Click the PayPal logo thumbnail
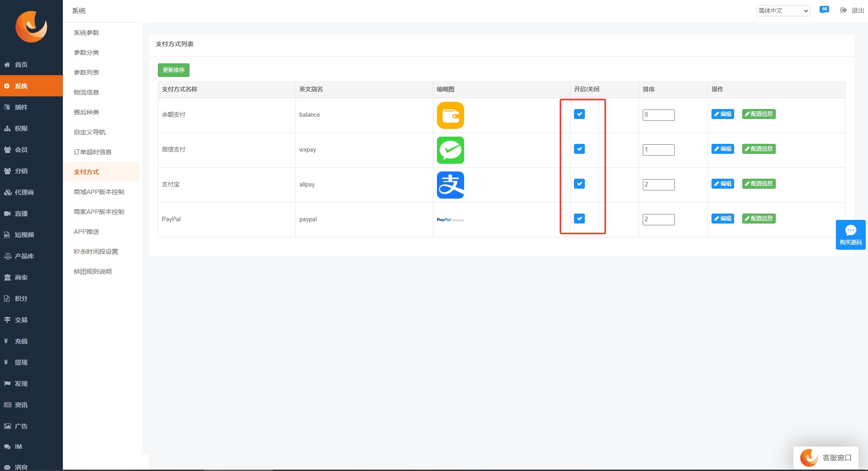 pyautogui.click(x=451, y=220)
